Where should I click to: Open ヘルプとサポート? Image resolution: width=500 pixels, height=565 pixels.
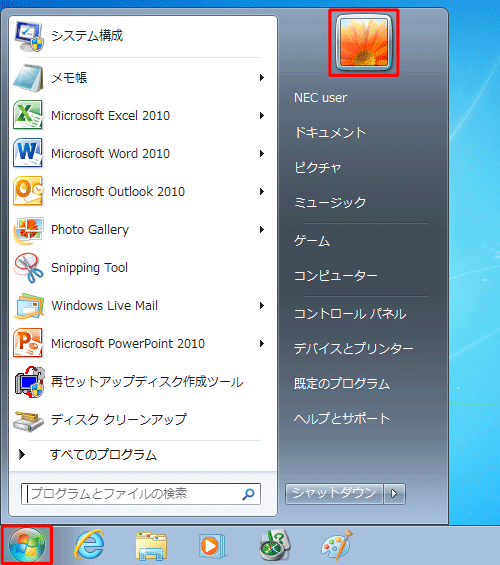coord(342,419)
